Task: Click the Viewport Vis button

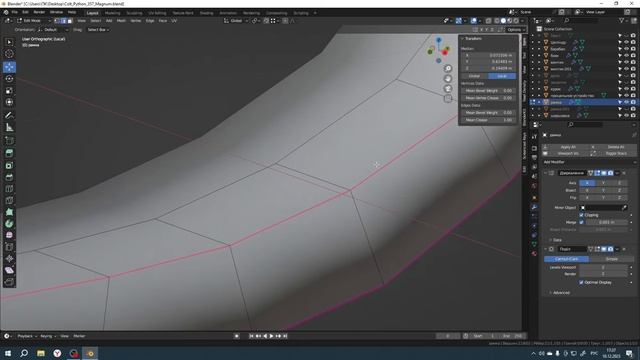Action: 568,153
